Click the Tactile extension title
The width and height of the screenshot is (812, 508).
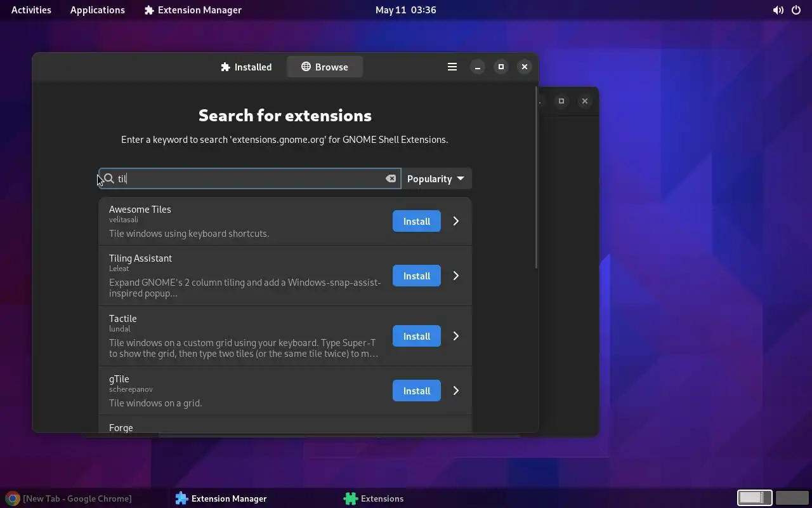click(122, 318)
